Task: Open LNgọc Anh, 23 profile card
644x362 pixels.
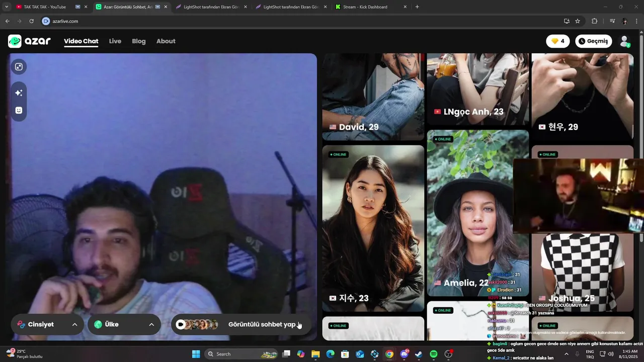Action: pyautogui.click(x=478, y=89)
